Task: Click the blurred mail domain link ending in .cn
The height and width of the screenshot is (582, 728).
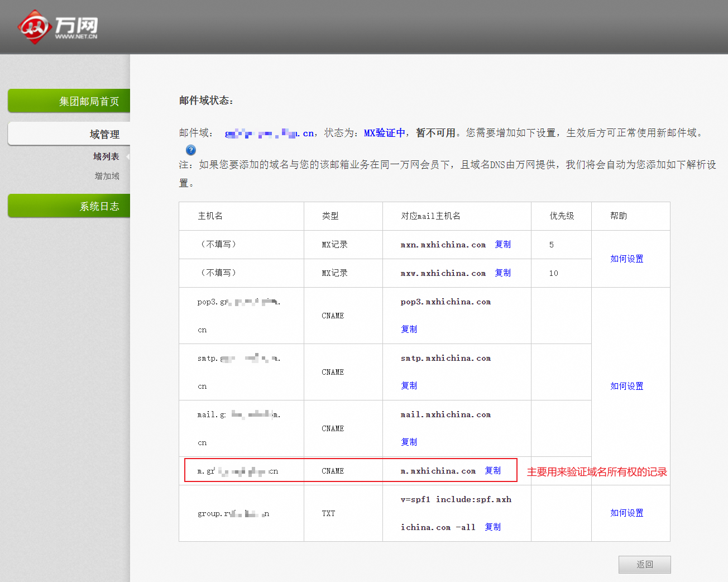Action: point(270,133)
